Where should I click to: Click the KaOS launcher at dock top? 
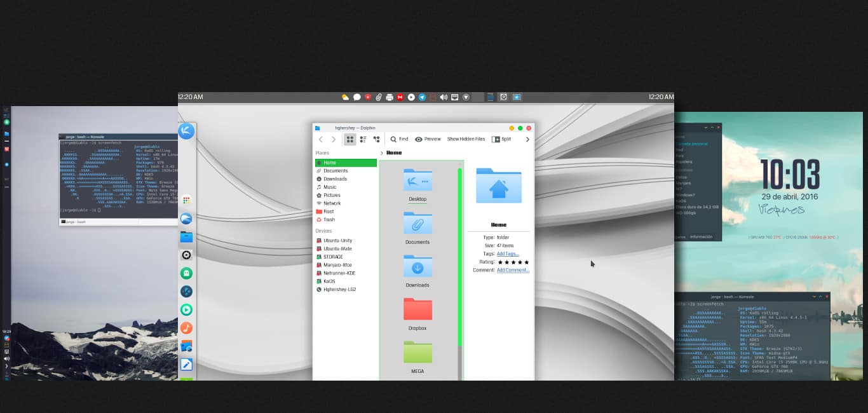pyautogui.click(x=186, y=131)
